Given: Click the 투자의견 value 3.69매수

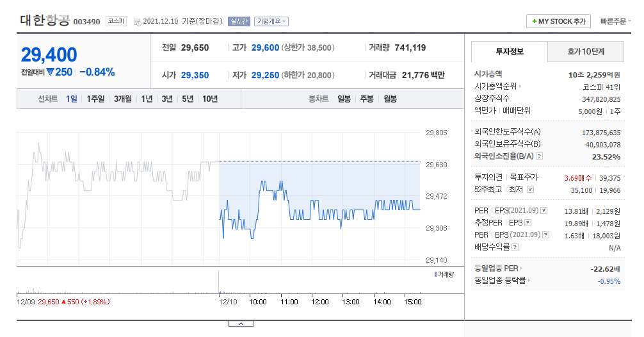Looking at the screenshot, I should (578, 178).
